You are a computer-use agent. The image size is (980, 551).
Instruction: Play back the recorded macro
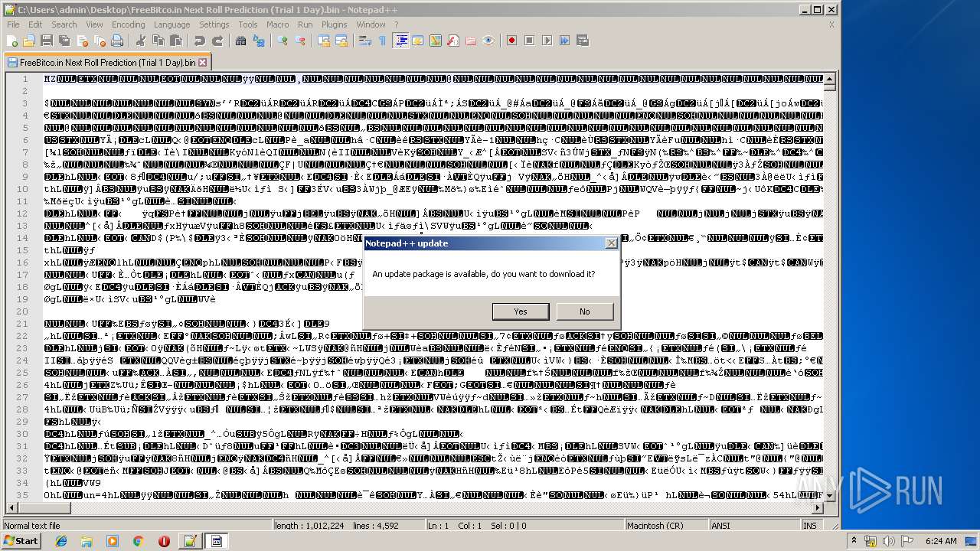(547, 41)
